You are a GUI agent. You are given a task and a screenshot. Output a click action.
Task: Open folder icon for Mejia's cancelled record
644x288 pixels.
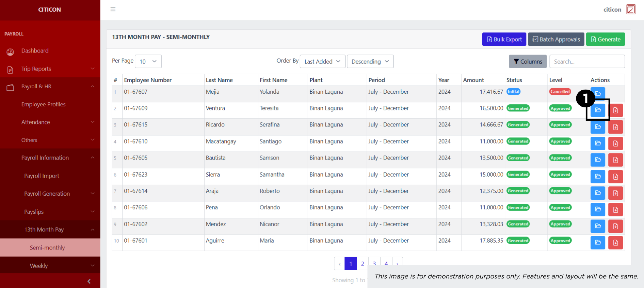[598, 93]
